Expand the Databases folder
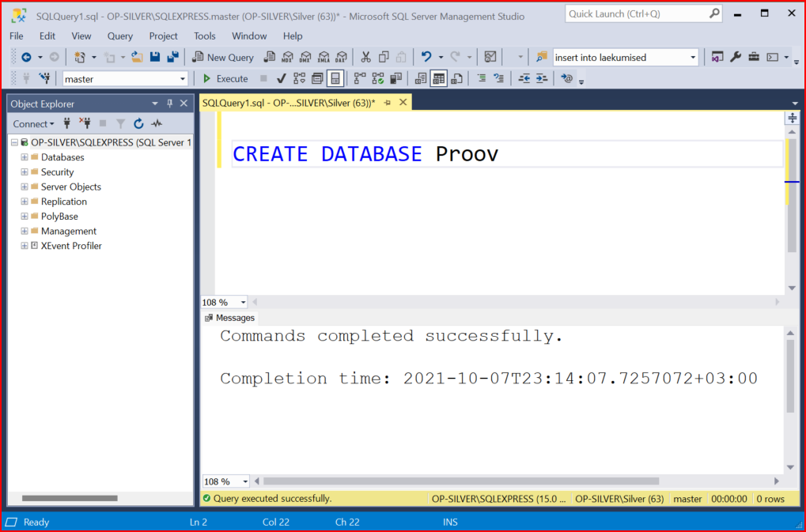The height and width of the screenshot is (532, 806). (x=25, y=157)
